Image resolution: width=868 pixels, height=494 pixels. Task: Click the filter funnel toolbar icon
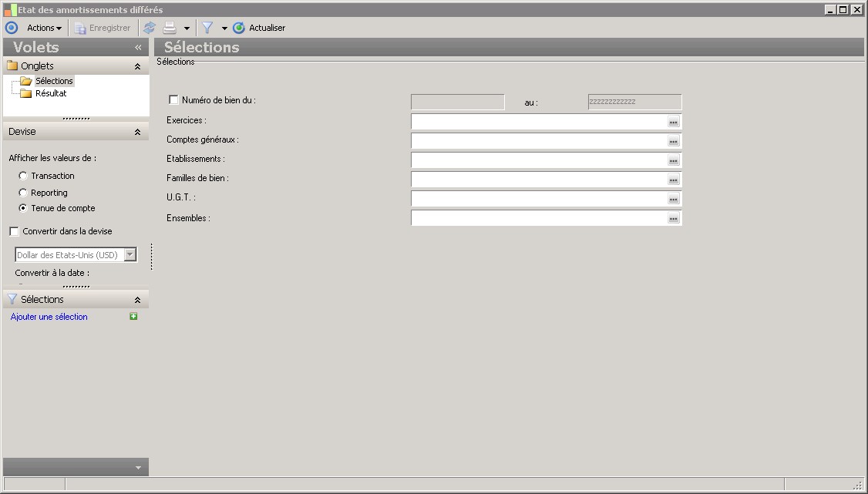coord(207,28)
